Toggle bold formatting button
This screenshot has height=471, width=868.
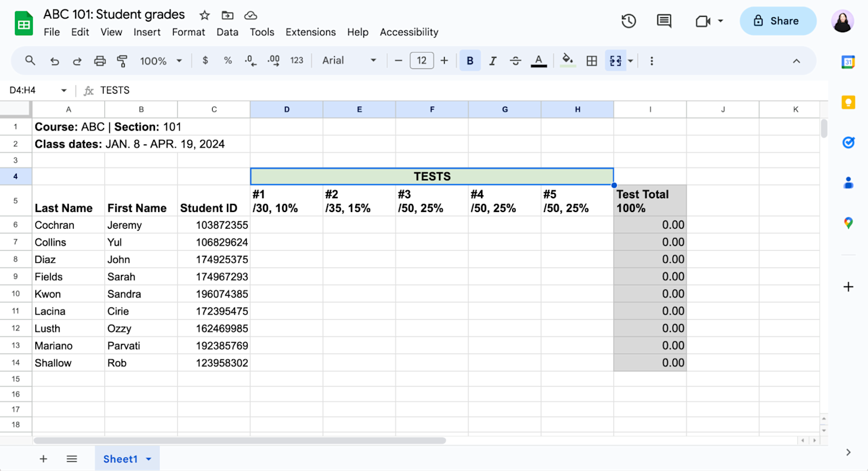pyautogui.click(x=470, y=61)
